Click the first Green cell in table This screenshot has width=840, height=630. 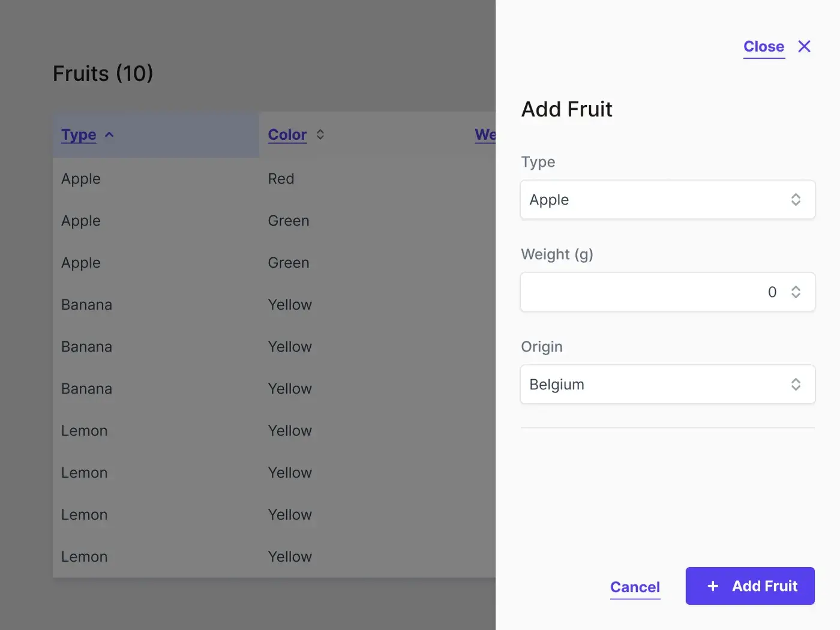pyautogui.click(x=289, y=221)
